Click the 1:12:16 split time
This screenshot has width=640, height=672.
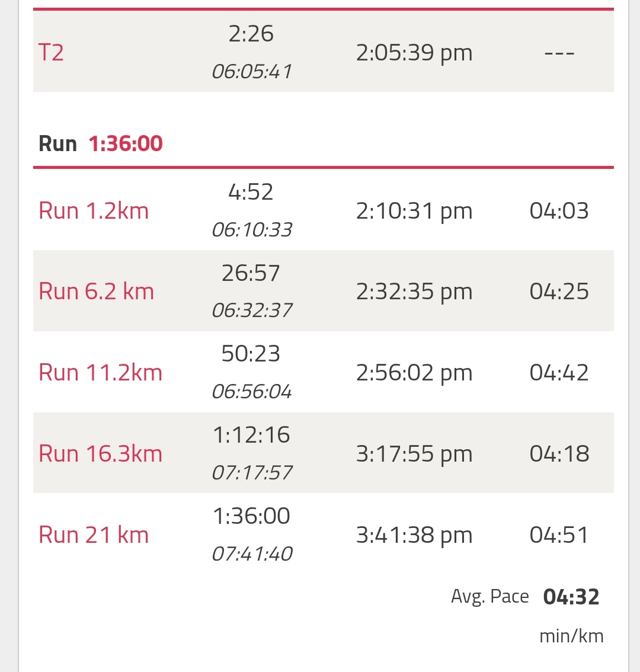click(251, 434)
